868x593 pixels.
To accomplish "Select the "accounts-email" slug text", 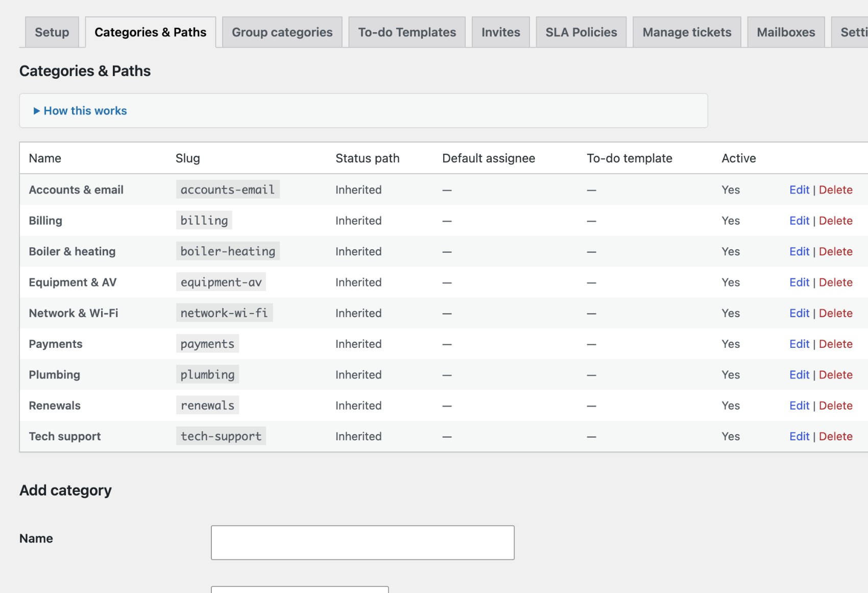I will 228,189.
